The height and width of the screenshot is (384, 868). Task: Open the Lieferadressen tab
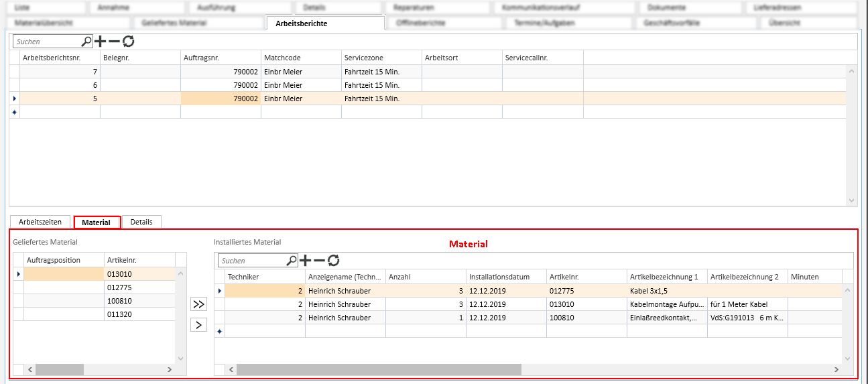point(802,7)
